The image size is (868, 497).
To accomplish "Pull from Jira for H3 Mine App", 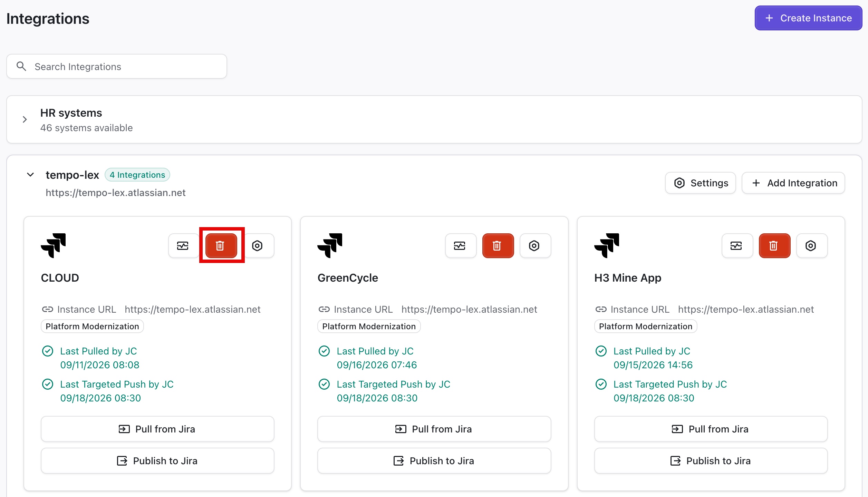I will [711, 429].
